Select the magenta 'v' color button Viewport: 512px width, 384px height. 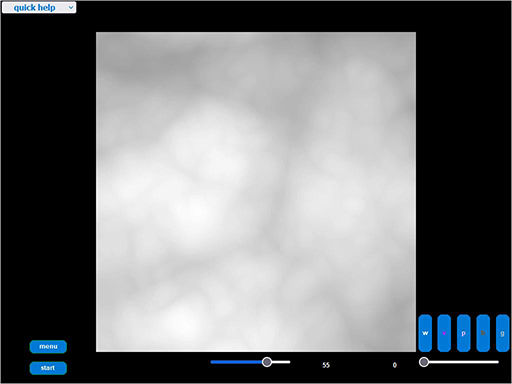[x=444, y=333]
